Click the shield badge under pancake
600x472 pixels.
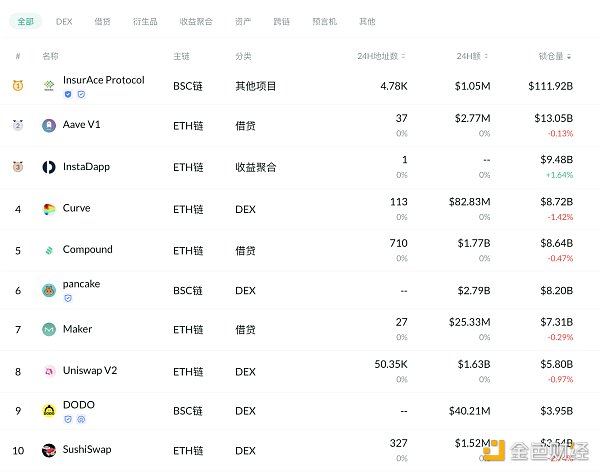(x=68, y=298)
